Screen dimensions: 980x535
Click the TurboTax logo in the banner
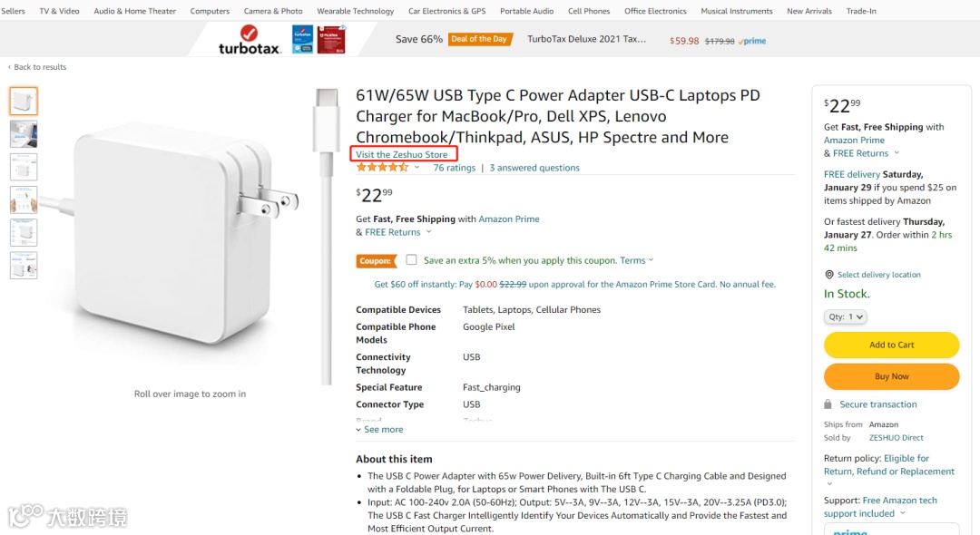point(250,41)
